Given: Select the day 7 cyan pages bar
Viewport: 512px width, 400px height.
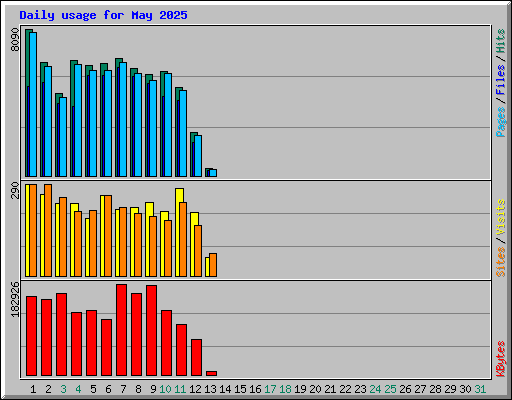Looking at the screenshot, I should (x=123, y=119).
